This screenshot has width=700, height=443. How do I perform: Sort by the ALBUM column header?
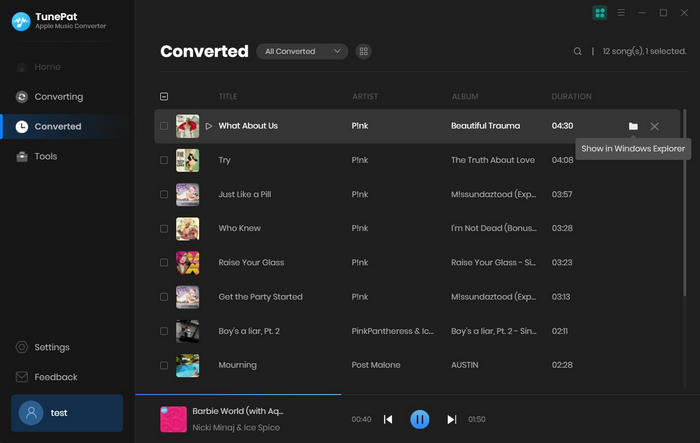point(465,96)
